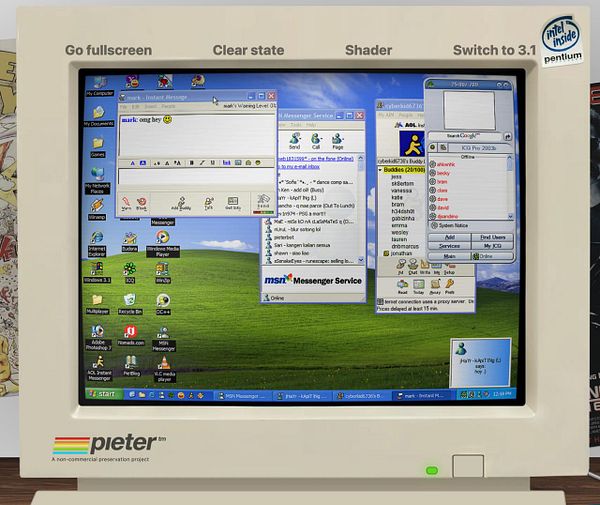600x505 pixels.
Task: Open the Chat icon in AIM Buddy List
Action: click(413, 267)
